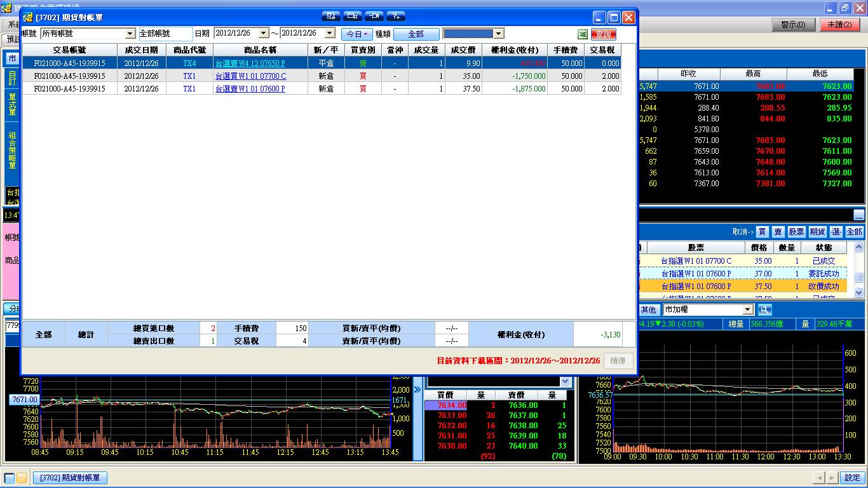Open link 台選賣 W1 01 07700 C
Viewport: 868px width, 488px height.
click(251, 76)
